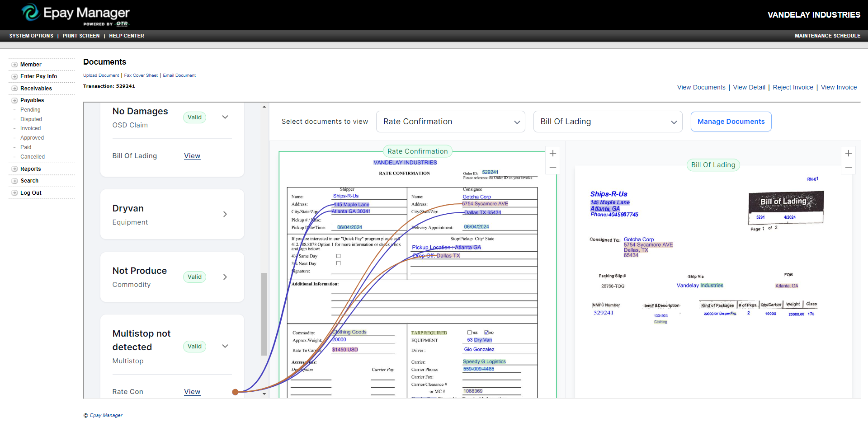Screen dimensions: 868x427
Task: Expand the Reports menu icon
Action: click(14, 169)
